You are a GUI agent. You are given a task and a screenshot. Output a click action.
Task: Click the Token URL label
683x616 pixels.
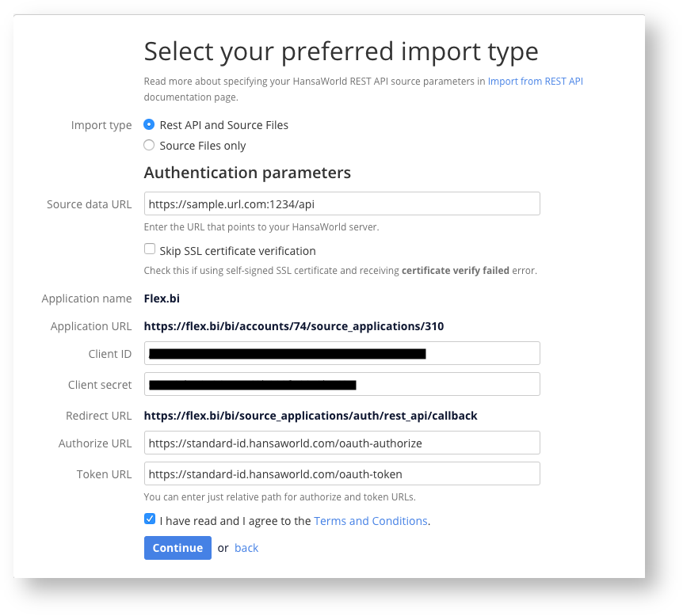[x=104, y=474]
